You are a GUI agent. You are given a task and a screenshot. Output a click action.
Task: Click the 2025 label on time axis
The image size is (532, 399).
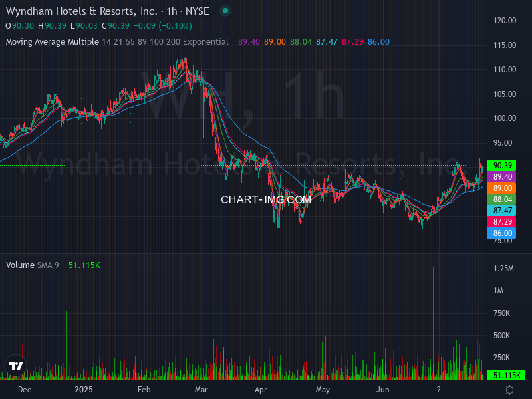(x=84, y=390)
